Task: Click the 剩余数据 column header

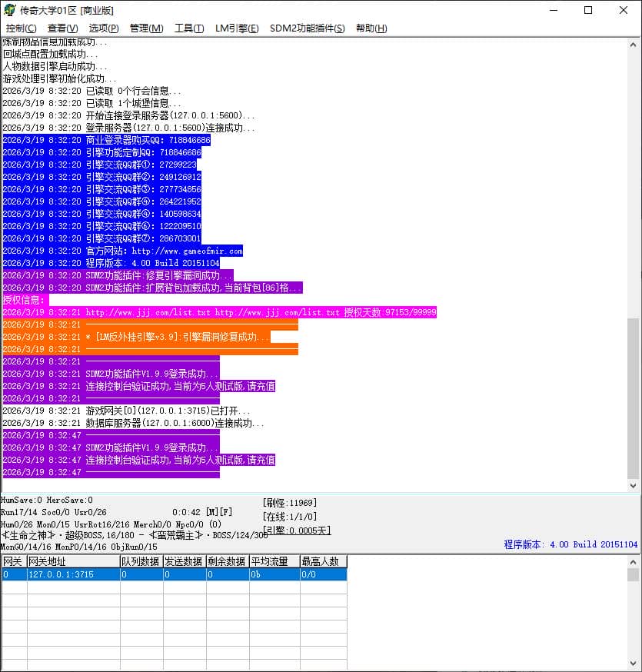Action: tap(228, 561)
